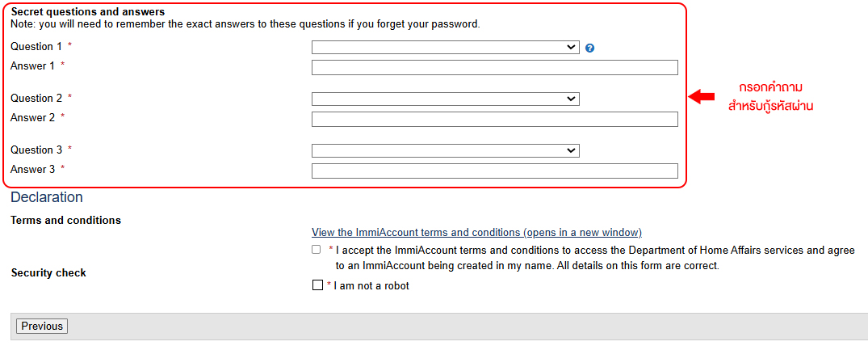Expand the Question 2 dropdown list

click(x=446, y=99)
